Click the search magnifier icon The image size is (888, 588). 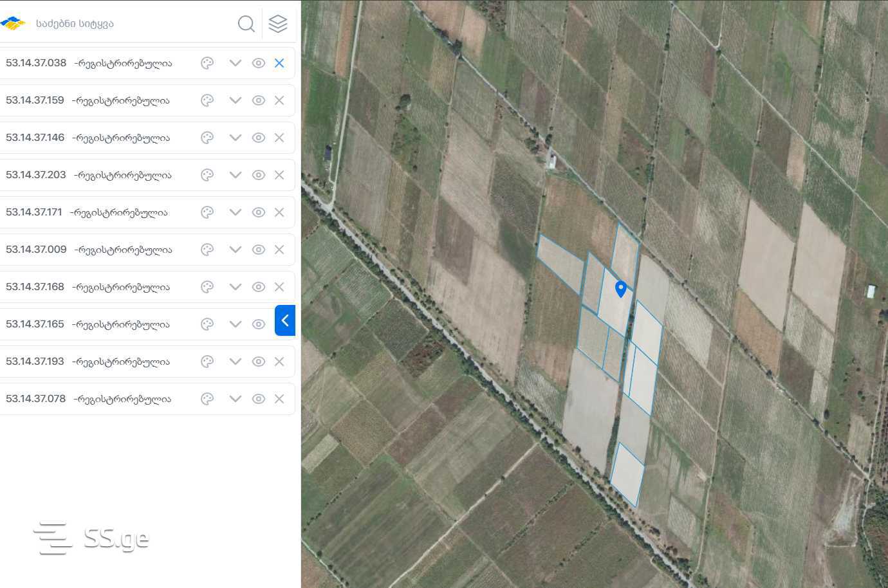pyautogui.click(x=246, y=24)
